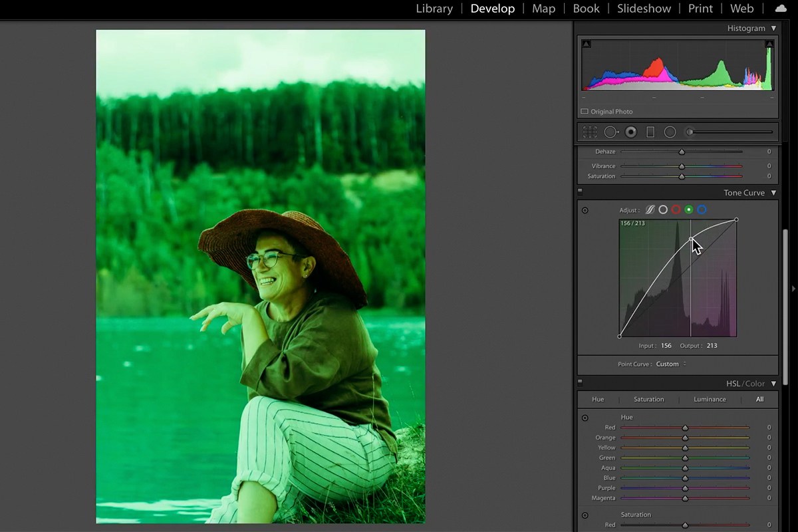Screen dimensions: 798x532
Task: Collapse the Tone Curve panel
Action: click(773, 193)
